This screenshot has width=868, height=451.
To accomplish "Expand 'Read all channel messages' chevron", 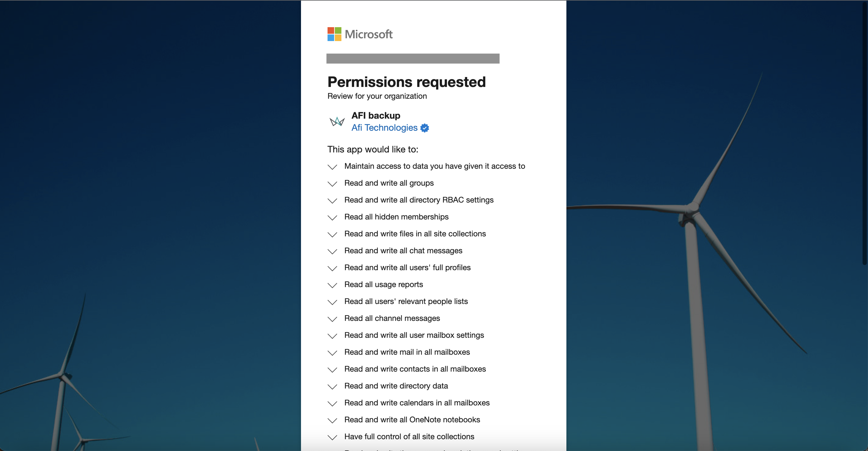I will tap(332, 319).
